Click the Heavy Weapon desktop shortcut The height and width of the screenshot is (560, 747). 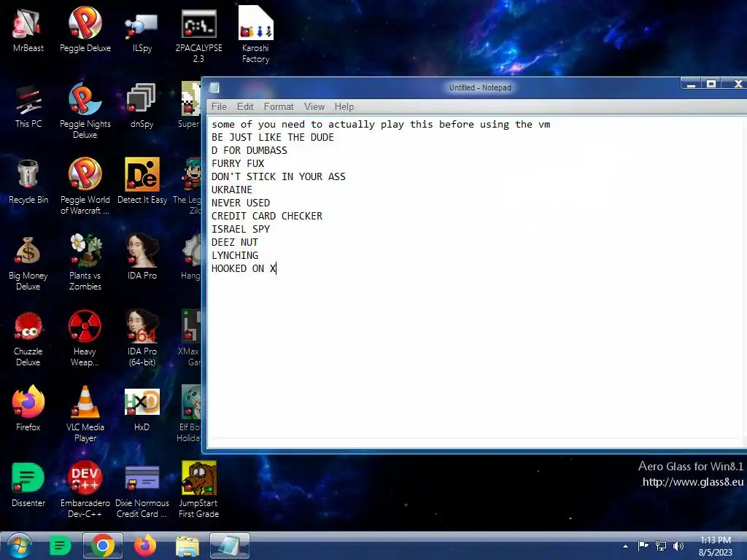click(85, 338)
